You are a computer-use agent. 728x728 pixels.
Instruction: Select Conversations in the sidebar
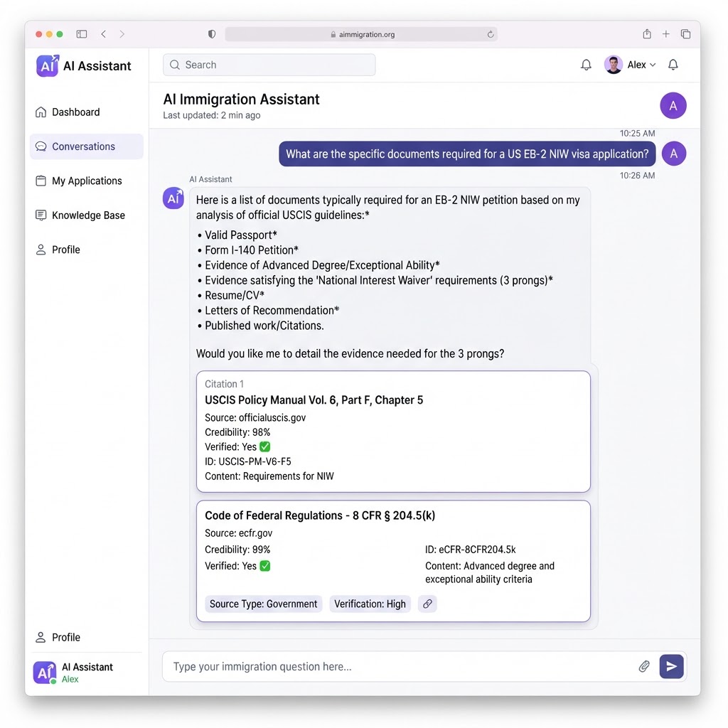coord(87,146)
